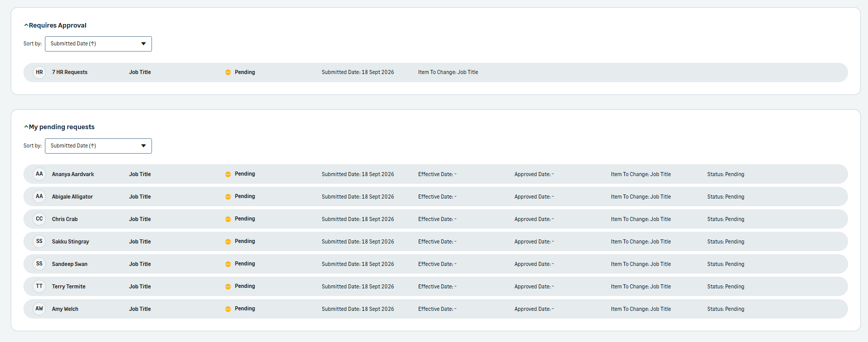Open Sort by dropdown under My pending requests
This screenshot has height=342, width=868.
tap(98, 146)
